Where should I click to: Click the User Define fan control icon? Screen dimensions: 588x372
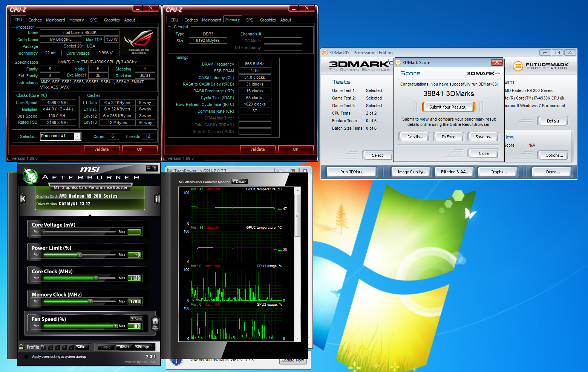coord(155,323)
